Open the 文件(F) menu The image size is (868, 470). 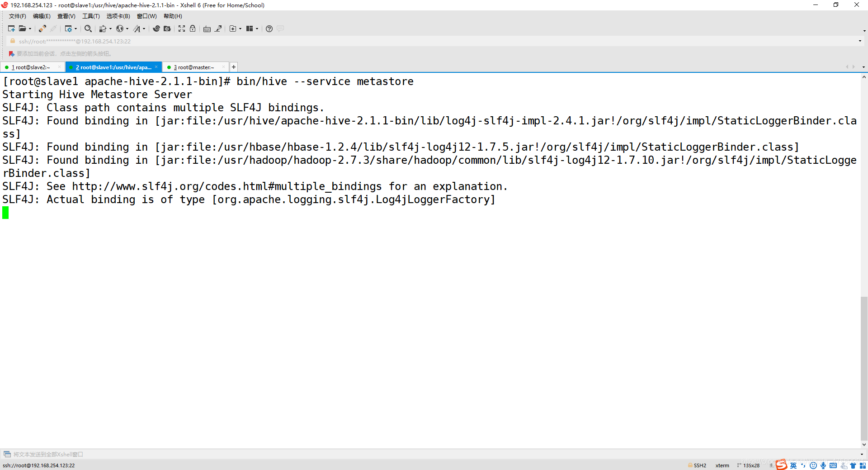[x=18, y=16]
